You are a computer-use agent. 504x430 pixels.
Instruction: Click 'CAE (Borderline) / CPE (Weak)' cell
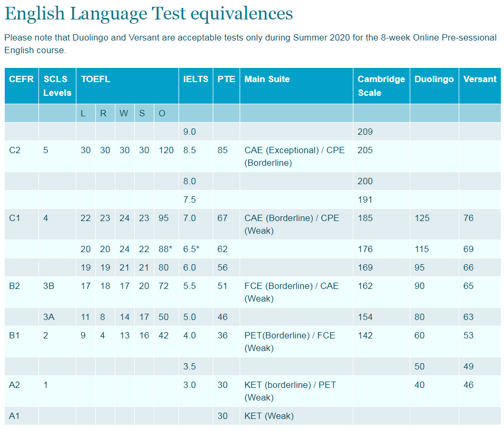(297, 224)
